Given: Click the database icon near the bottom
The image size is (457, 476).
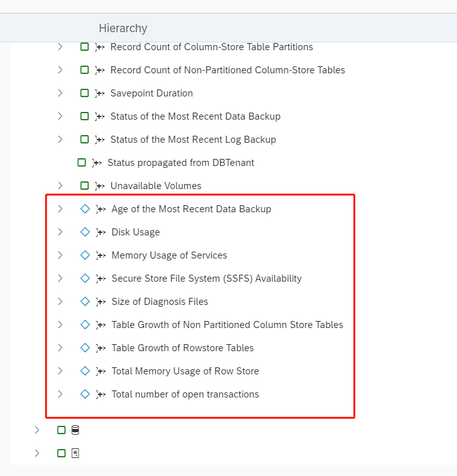Looking at the screenshot, I should point(75,430).
